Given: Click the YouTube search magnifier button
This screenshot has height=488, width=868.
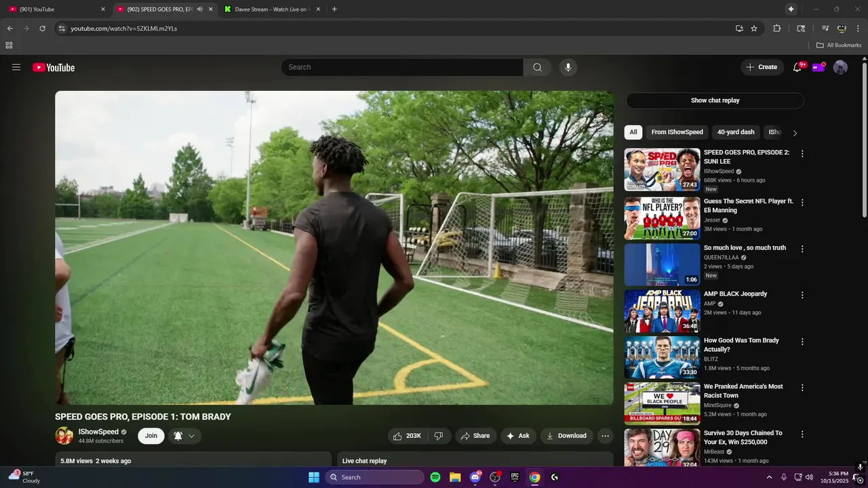Looking at the screenshot, I should (x=537, y=67).
